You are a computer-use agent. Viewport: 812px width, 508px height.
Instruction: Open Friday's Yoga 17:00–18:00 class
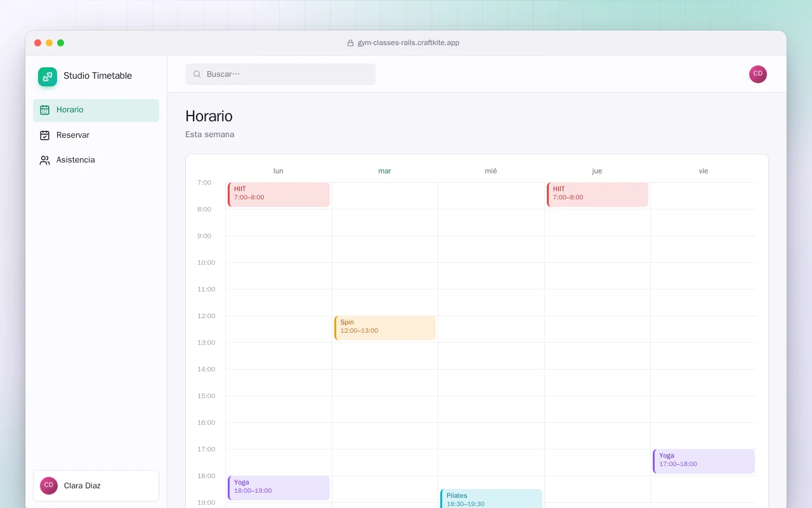pyautogui.click(x=704, y=462)
